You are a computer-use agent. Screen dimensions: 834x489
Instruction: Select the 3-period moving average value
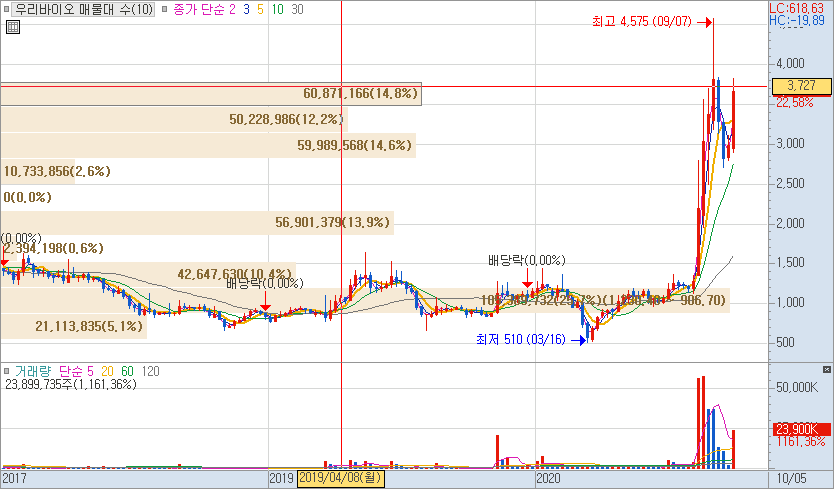click(246, 10)
